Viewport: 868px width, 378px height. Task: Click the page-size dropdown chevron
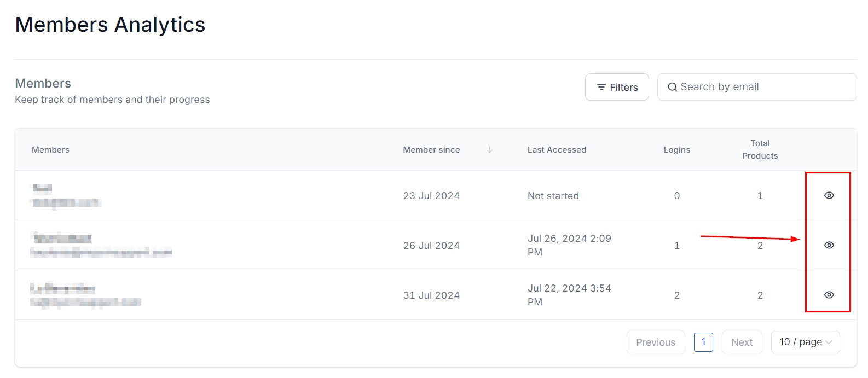click(829, 342)
